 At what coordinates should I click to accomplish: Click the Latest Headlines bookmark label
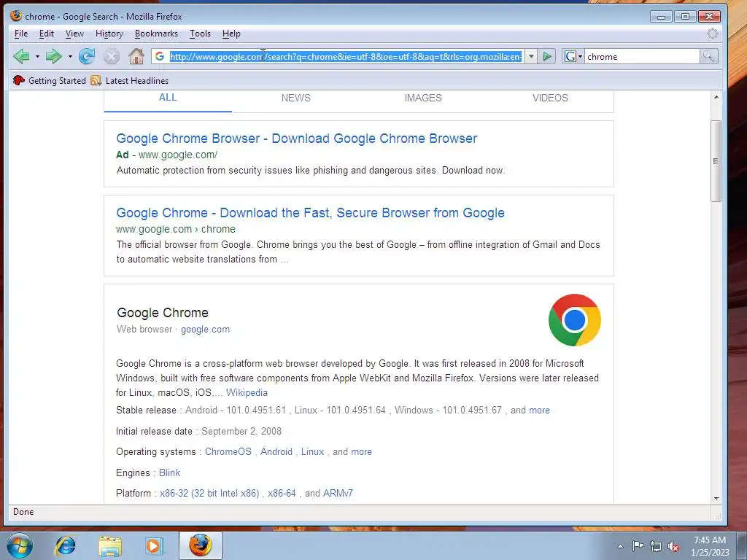(x=136, y=80)
